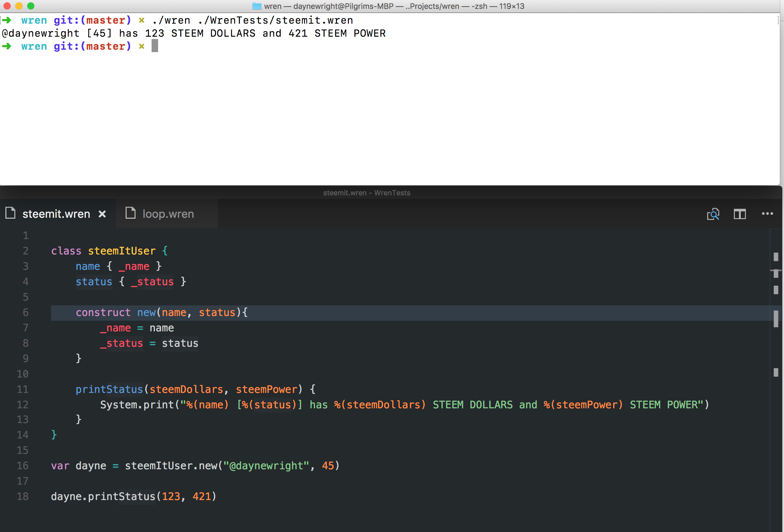Click the 'status' getter on line 4
The width and height of the screenshot is (784, 532).
coord(94,282)
